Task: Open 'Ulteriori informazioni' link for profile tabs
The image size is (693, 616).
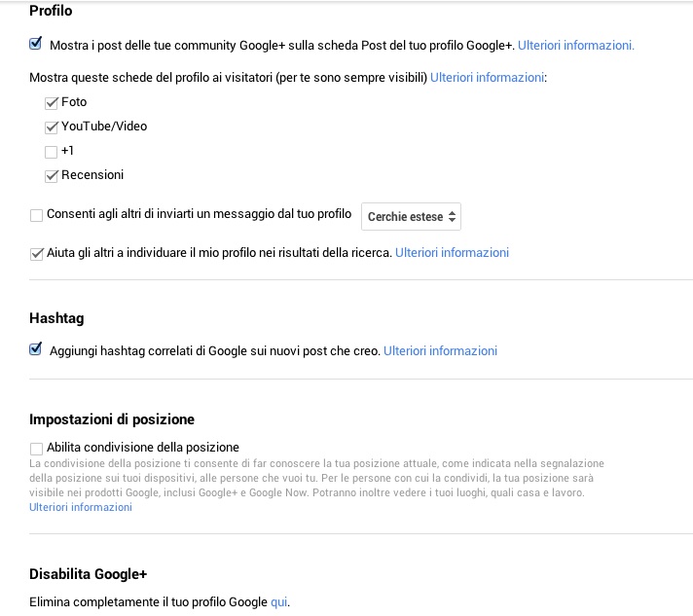Action: point(487,77)
